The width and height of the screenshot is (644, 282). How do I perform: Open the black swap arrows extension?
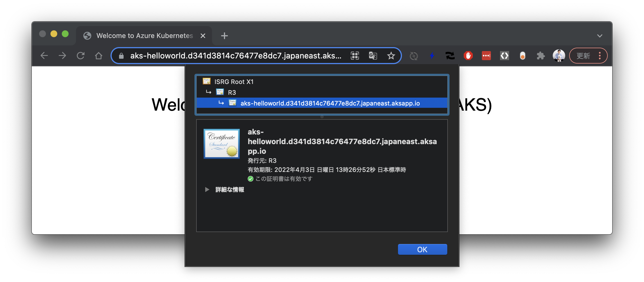[450, 56]
